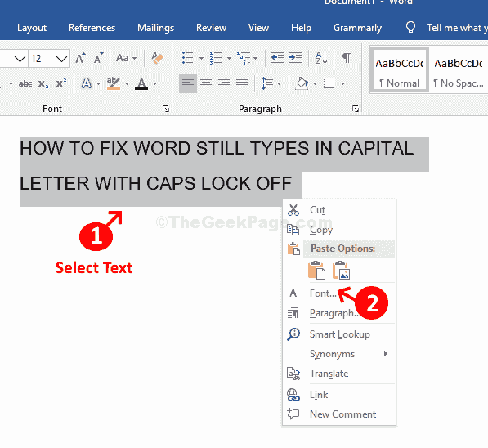Image resolution: width=488 pixels, height=448 pixels.
Task: Toggle strikethrough formatting (abc)
Action: point(25,83)
